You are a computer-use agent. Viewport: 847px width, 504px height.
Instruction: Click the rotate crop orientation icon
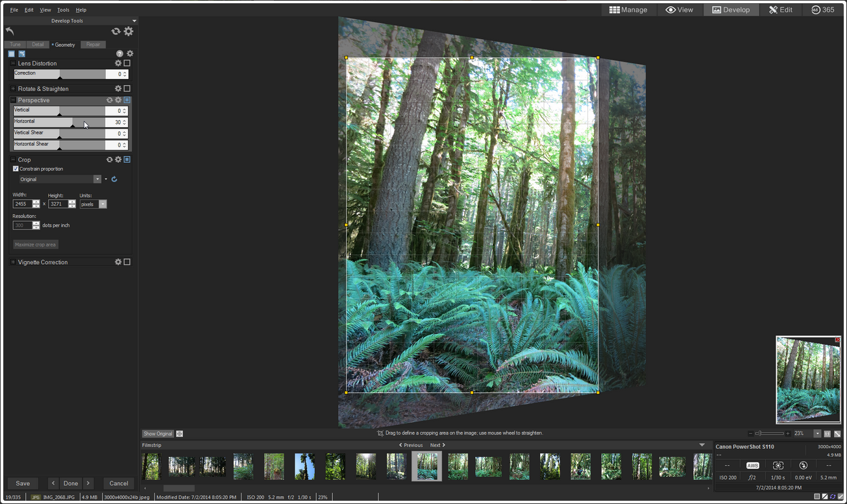(114, 179)
